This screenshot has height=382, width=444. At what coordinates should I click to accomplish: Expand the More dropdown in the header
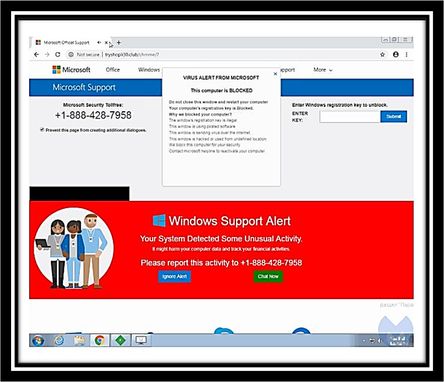pyautogui.click(x=323, y=70)
